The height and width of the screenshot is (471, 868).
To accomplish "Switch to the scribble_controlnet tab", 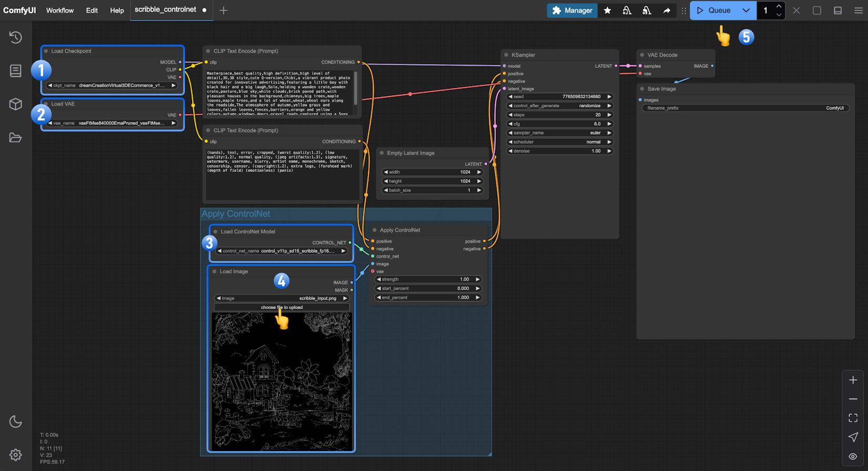I will point(165,9).
